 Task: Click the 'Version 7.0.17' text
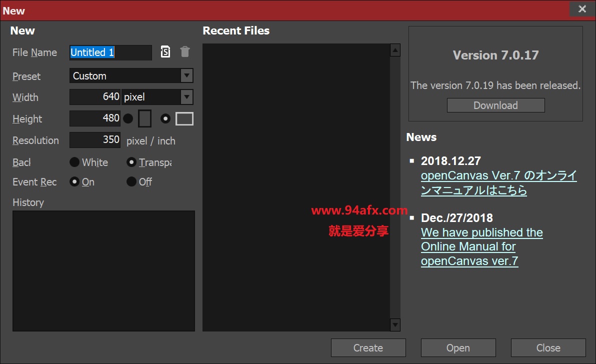(x=495, y=55)
